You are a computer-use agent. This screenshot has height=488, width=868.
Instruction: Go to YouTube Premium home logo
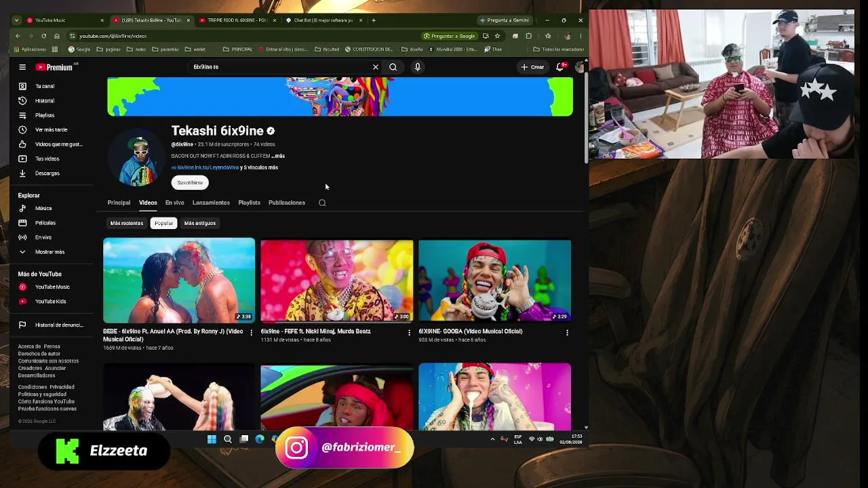click(x=54, y=67)
